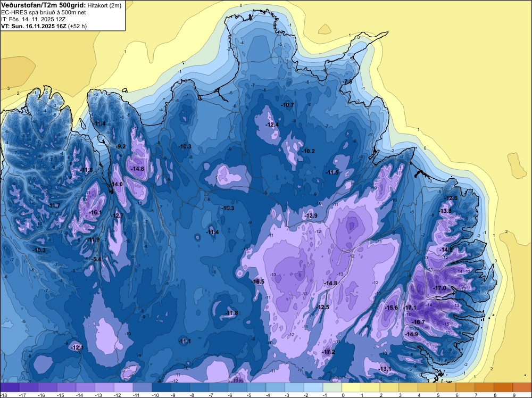Click the forecast lead "(+52 h)" text

77,26
